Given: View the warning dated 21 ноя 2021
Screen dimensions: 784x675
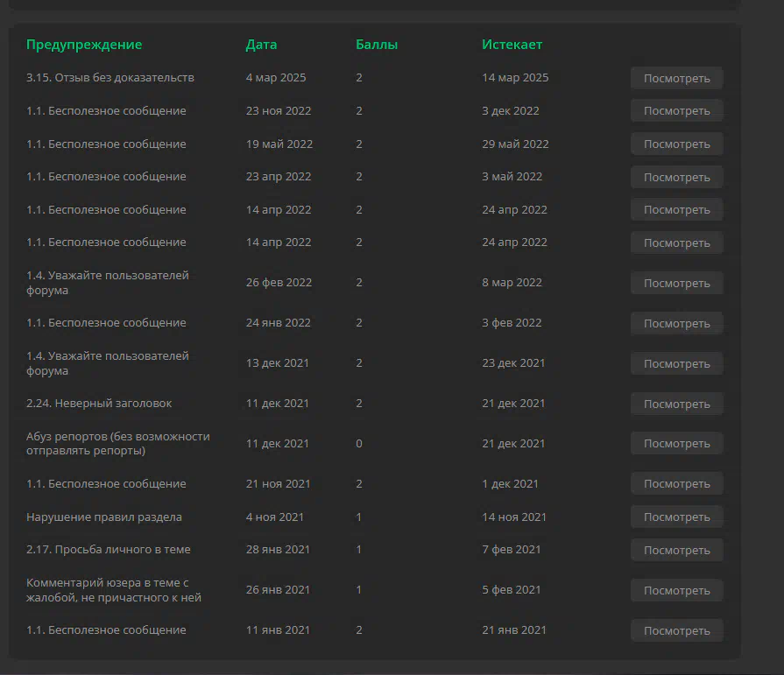Looking at the screenshot, I should tap(676, 483).
